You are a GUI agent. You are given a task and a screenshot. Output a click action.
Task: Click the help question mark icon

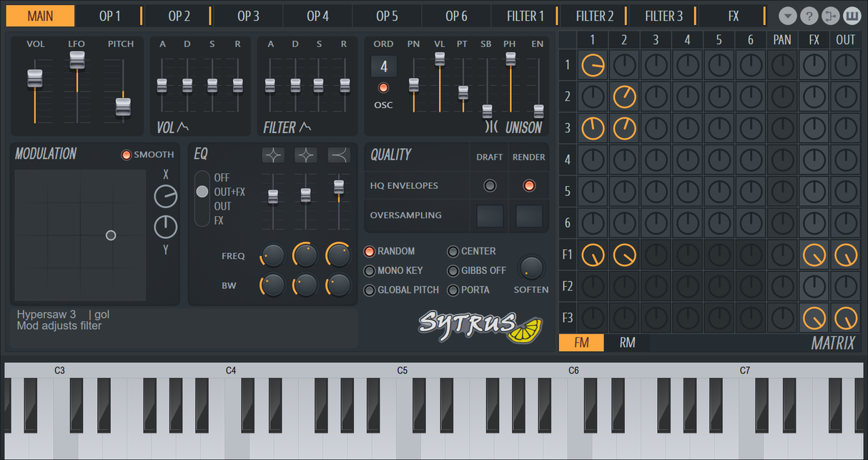(x=809, y=15)
